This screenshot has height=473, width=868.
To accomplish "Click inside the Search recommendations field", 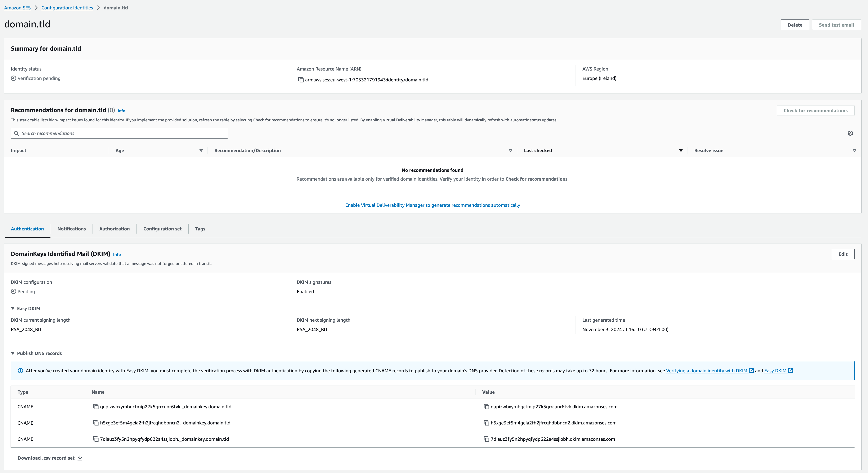I will tap(101, 133).
